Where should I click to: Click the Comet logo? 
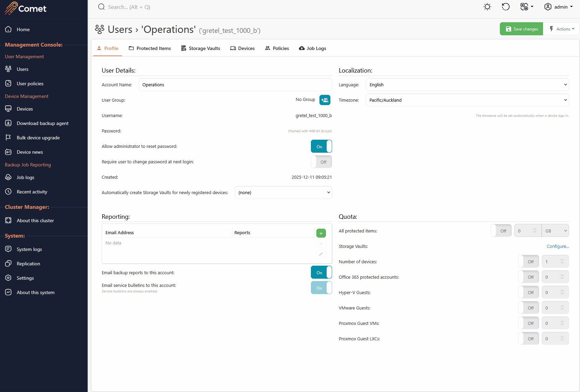point(26,8)
